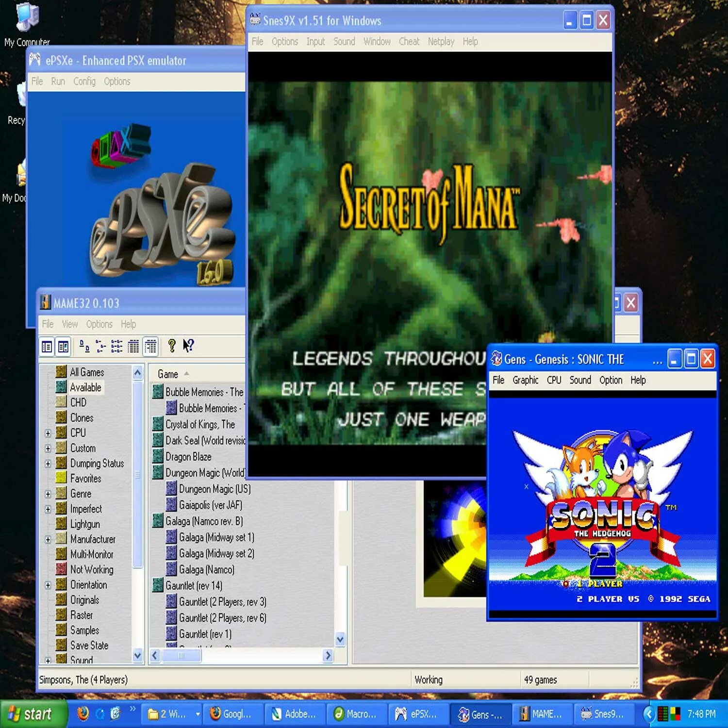Click MAME32 folder tree scroll down arrow
The width and height of the screenshot is (728, 728).
click(137, 656)
